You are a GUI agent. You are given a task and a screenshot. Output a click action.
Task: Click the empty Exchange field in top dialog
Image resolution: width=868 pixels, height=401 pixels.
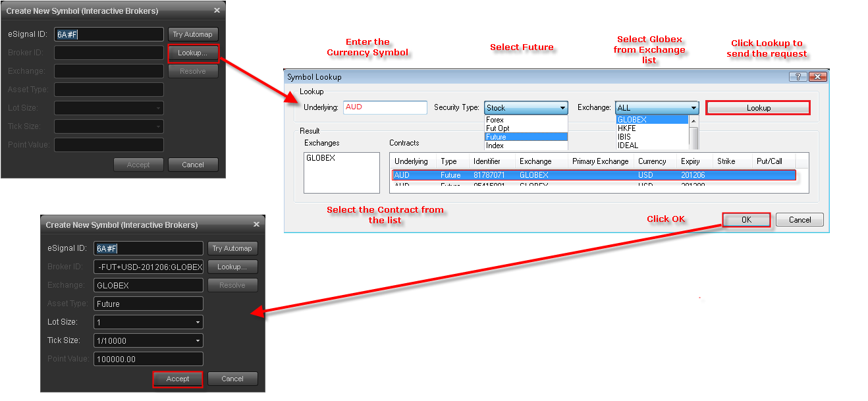pos(109,71)
